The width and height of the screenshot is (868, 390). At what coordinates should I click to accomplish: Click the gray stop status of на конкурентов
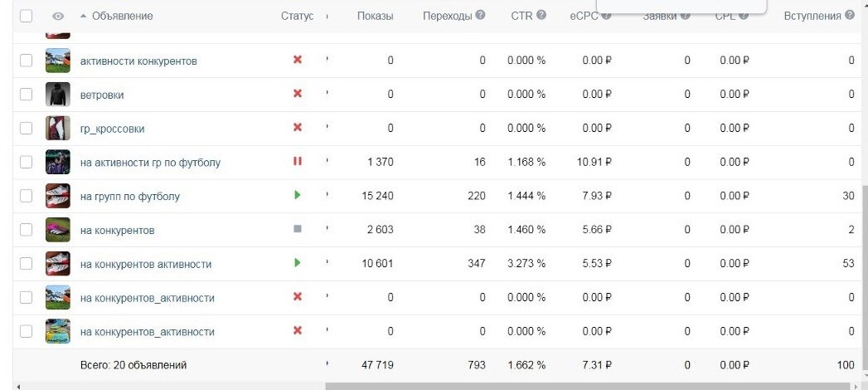click(298, 229)
